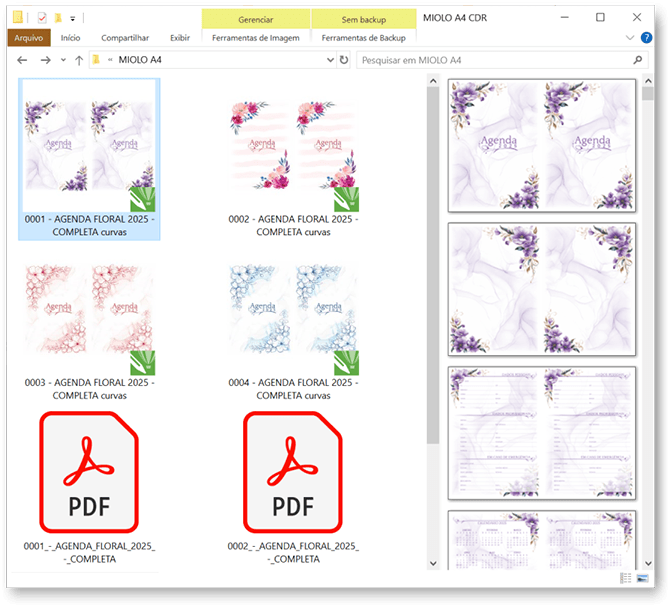Switch to large thumbnails view
The image size is (670, 606).
point(644,578)
